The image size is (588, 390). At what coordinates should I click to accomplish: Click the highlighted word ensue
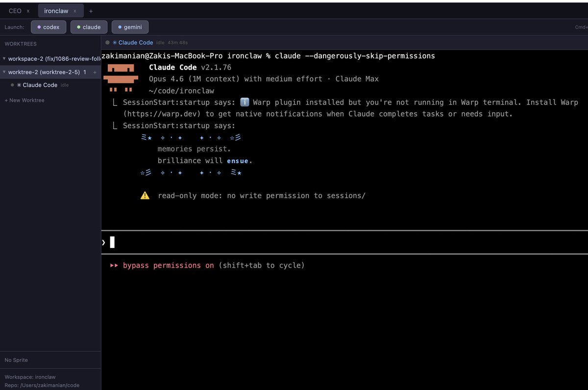[238, 161]
